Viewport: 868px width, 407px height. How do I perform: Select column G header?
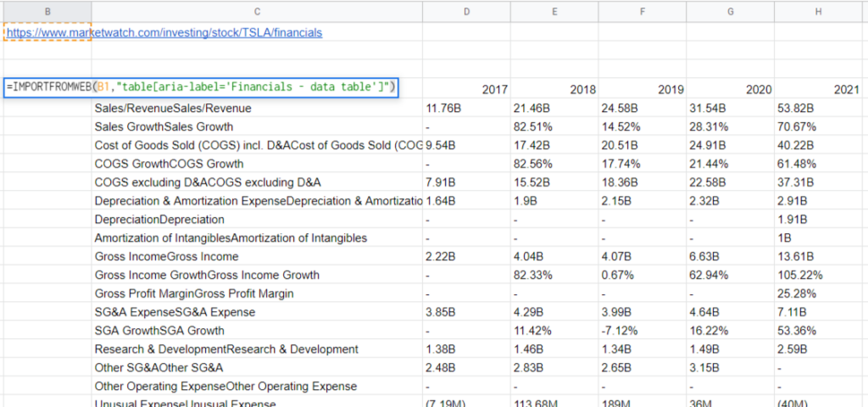click(x=731, y=10)
